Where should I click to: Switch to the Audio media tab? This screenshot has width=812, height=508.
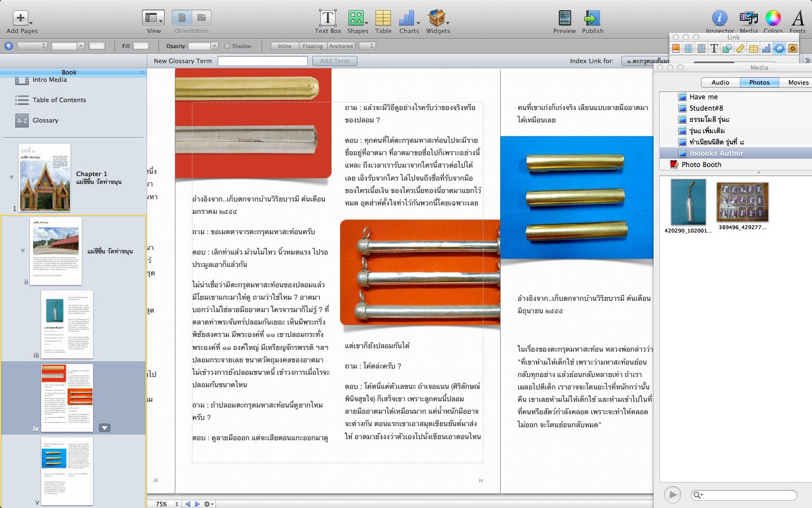click(x=720, y=82)
